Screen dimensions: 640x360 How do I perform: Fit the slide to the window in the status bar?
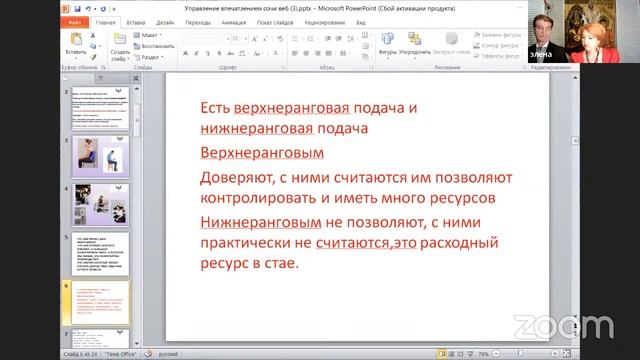(567, 353)
